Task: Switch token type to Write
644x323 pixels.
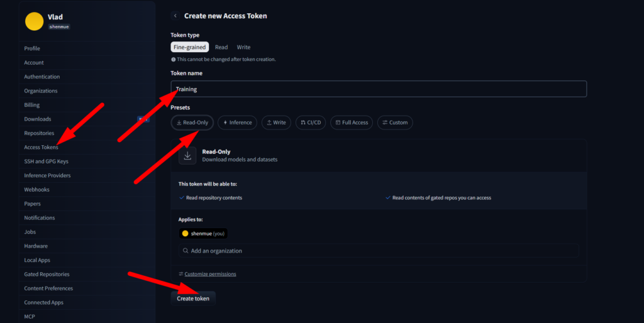Action: [243, 47]
